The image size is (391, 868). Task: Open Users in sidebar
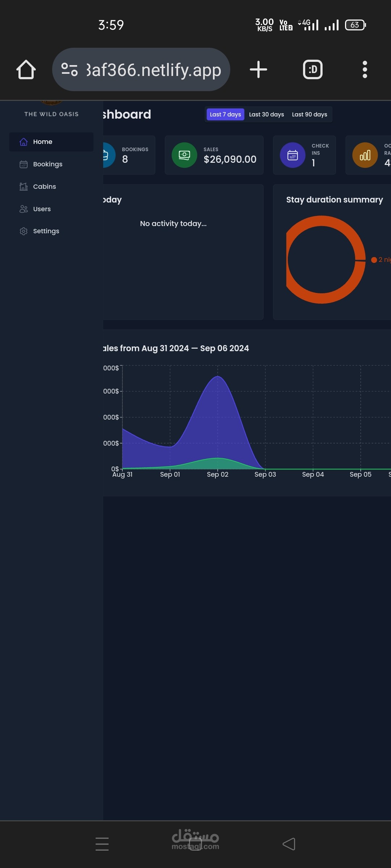51,209
